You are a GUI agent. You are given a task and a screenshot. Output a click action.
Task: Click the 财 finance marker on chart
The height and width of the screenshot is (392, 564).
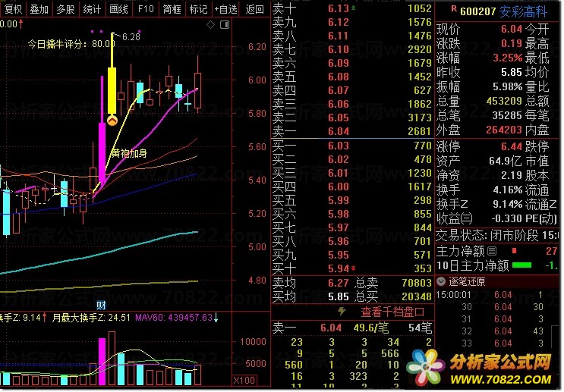[x=100, y=305]
